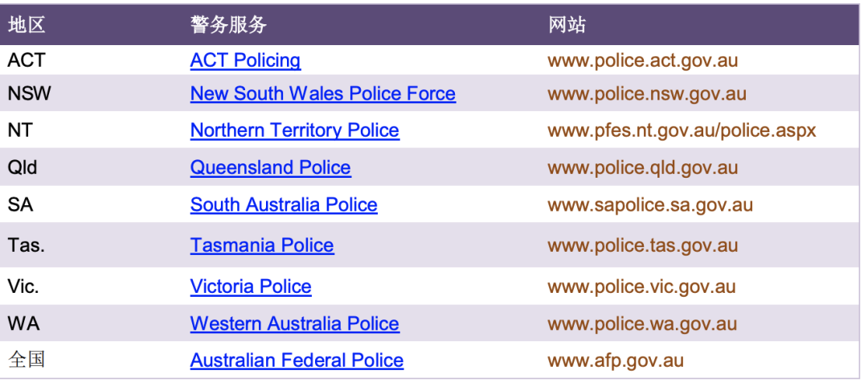Open the Western Australia Police link
Screen dimensions: 868x387
click(x=294, y=323)
